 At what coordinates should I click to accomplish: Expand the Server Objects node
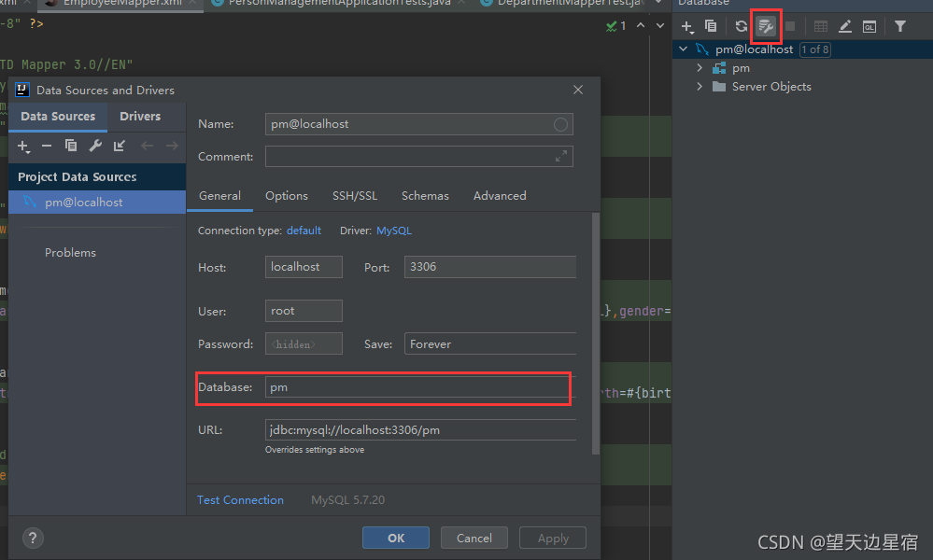(700, 86)
